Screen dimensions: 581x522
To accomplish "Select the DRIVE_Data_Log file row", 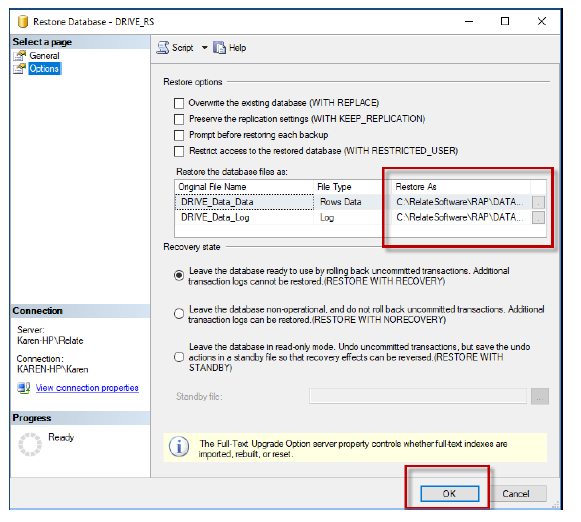I will click(x=360, y=217).
